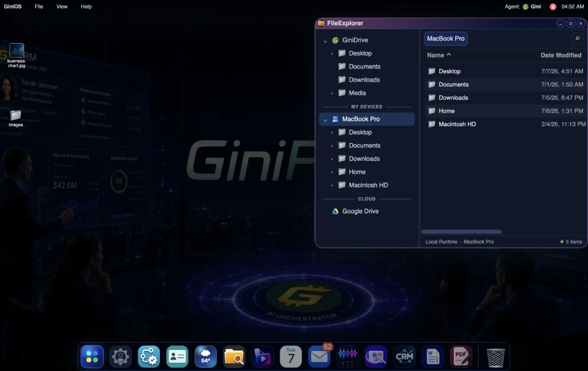This screenshot has height=371, width=588.
Task: Open the PDF editor app in the dock
Action: point(462,356)
